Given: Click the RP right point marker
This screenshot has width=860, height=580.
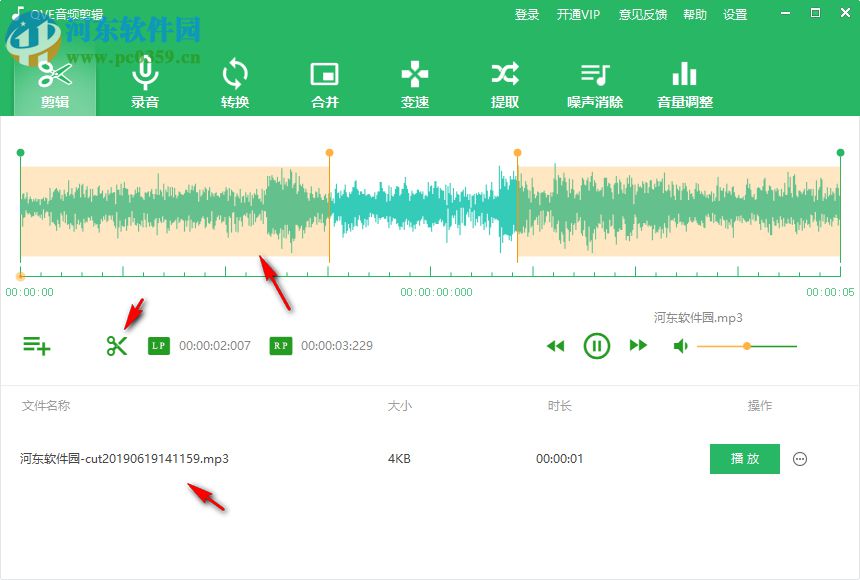Looking at the screenshot, I should coord(282,345).
